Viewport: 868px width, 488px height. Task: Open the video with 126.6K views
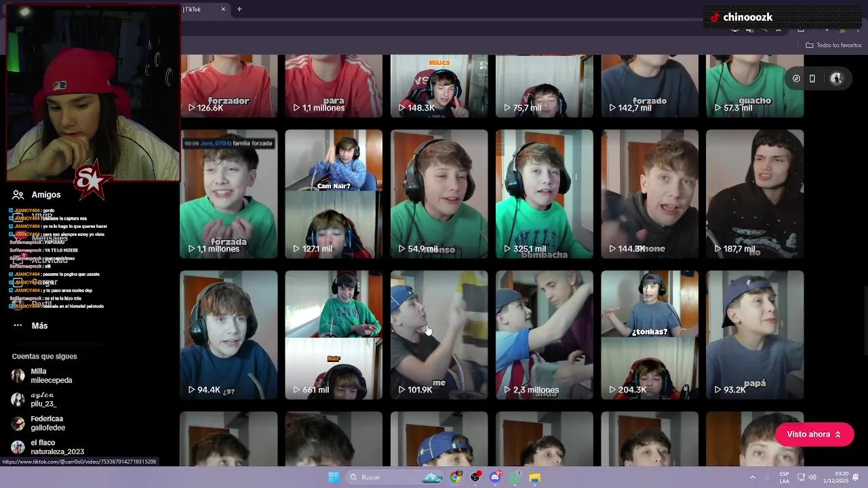coord(229,86)
